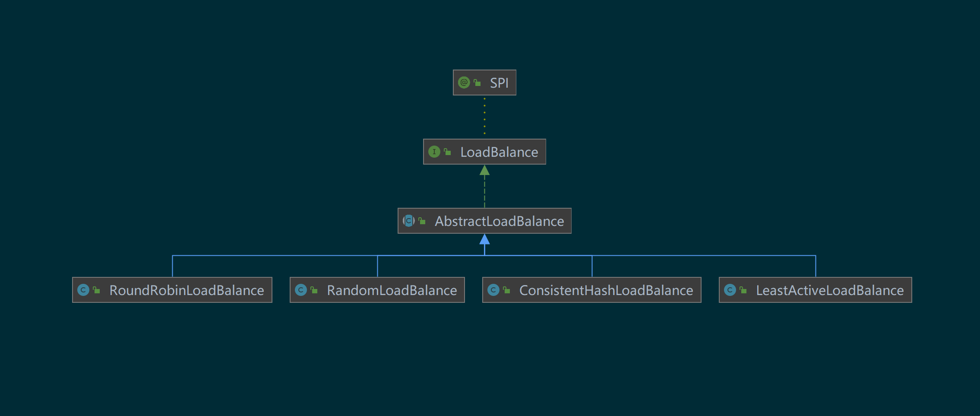980x416 pixels.
Task: Click the lock icon beside RandomLoadBalance
Action: point(314,290)
